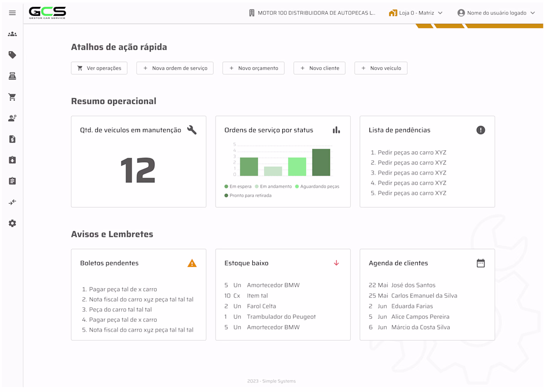Click the Novo veículo button
Image resolution: width=544 pixels, height=392 pixels.
point(381,68)
